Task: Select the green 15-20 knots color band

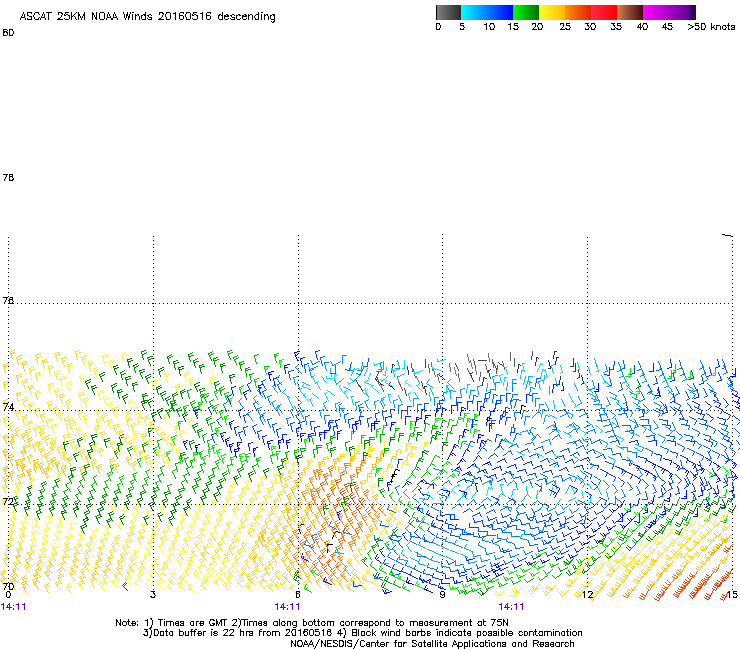Action: [526, 12]
